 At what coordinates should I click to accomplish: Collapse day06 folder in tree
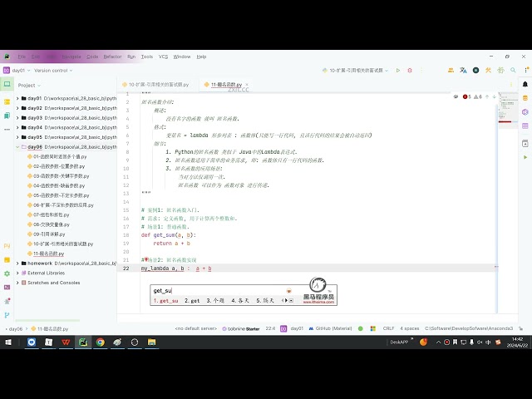pyautogui.click(x=17, y=147)
